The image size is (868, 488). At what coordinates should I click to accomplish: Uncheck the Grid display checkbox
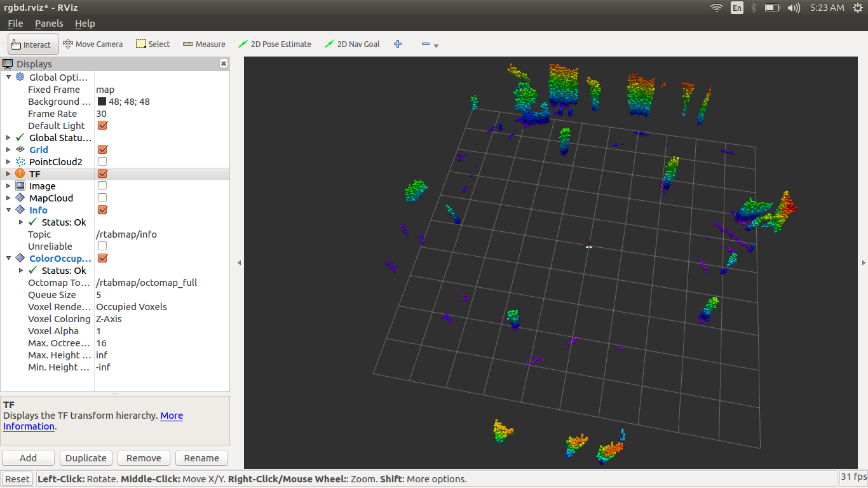click(102, 150)
